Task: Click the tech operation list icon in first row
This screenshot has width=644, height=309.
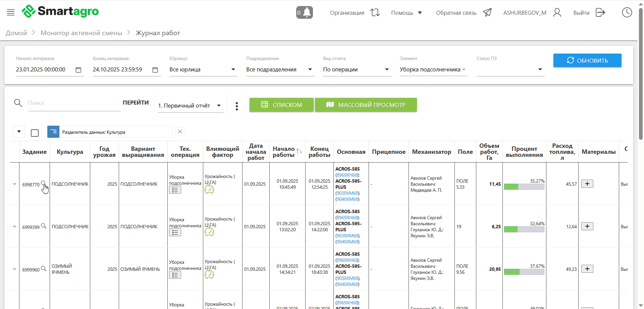Action: 175,190
